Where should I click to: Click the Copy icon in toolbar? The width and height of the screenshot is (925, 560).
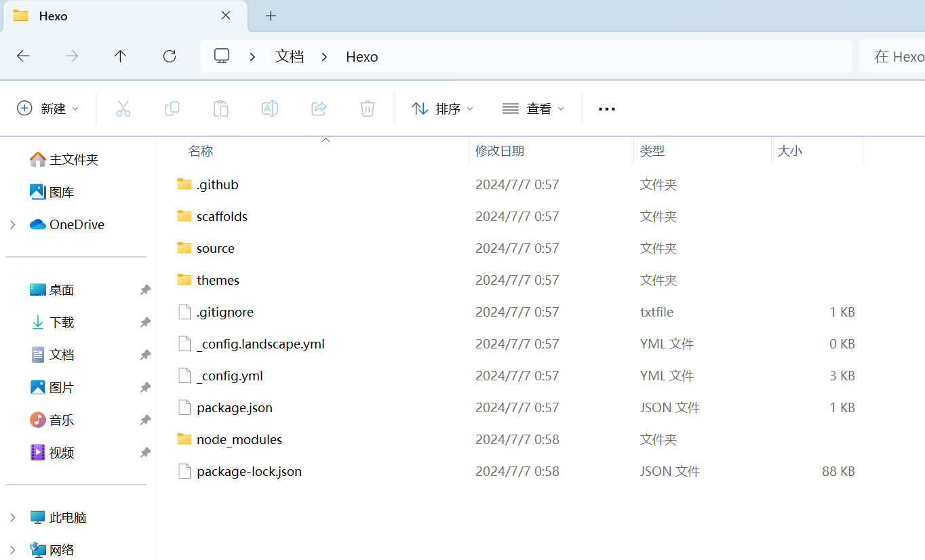(x=172, y=108)
